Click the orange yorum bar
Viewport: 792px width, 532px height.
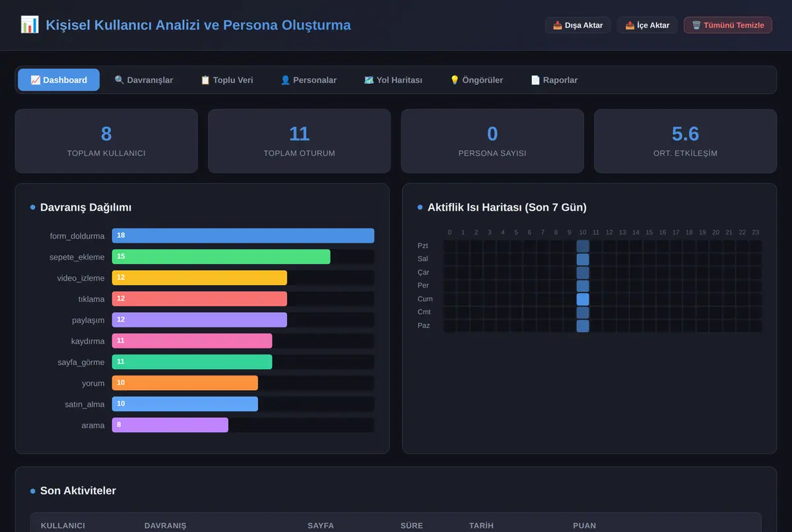pyautogui.click(x=185, y=383)
